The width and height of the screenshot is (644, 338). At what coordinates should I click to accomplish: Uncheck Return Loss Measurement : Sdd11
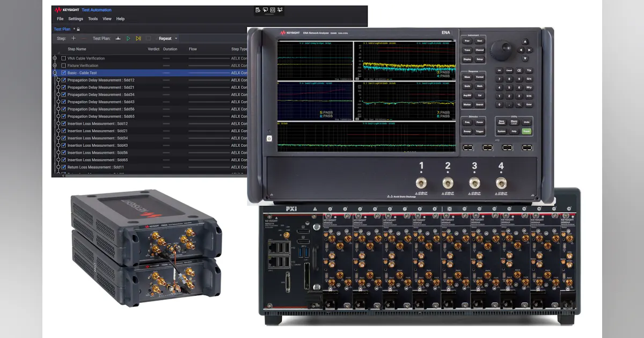(64, 167)
